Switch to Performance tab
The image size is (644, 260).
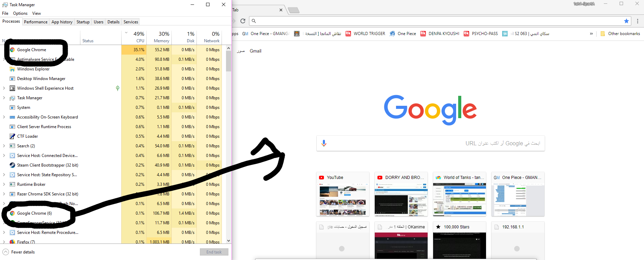tap(36, 22)
